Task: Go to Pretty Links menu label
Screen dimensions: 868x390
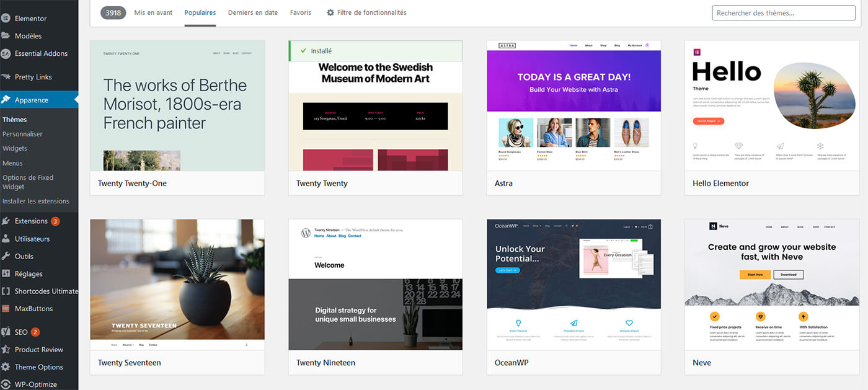Action: coord(33,77)
